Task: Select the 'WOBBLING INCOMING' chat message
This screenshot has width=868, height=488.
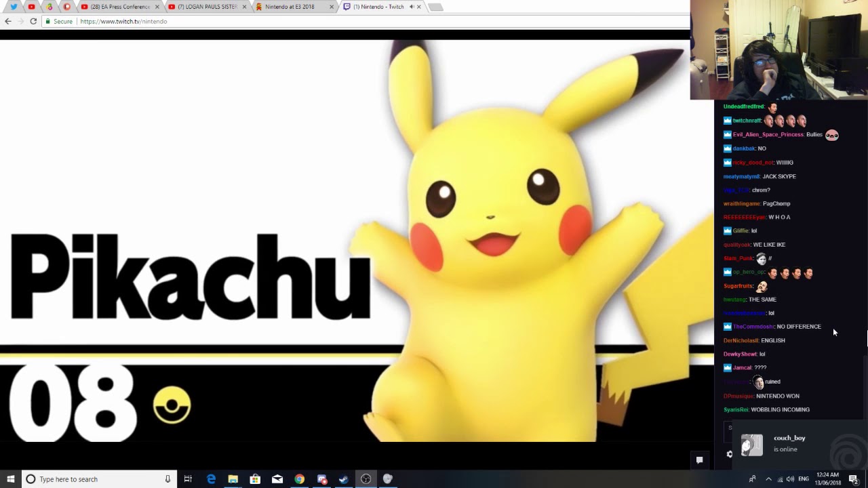Action: click(781, 409)
